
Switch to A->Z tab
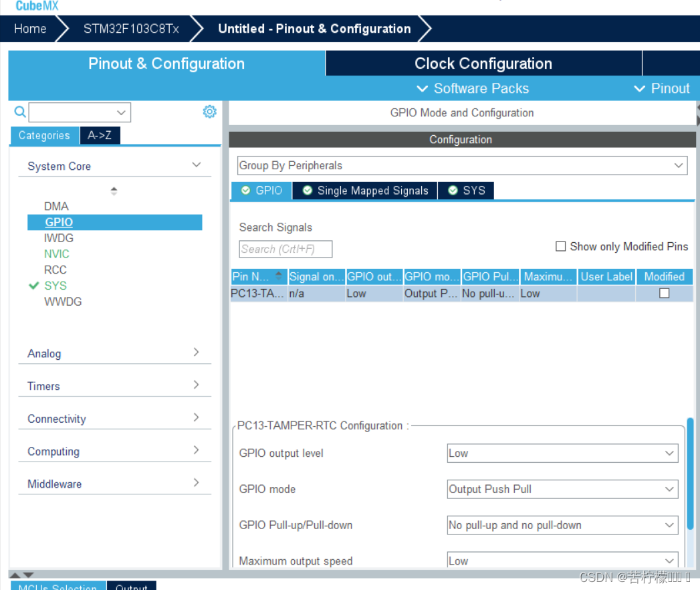tap(100, 135)
